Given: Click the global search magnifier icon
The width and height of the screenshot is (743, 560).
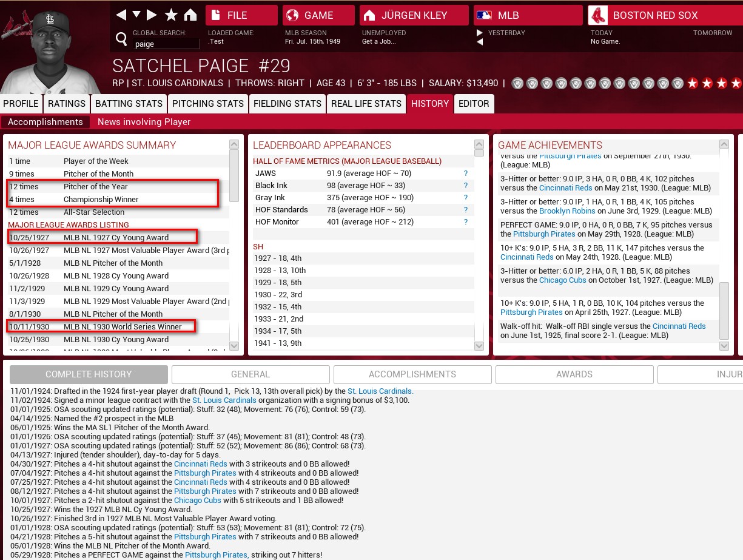Looking at the screenshot, I should click(121, 40).
